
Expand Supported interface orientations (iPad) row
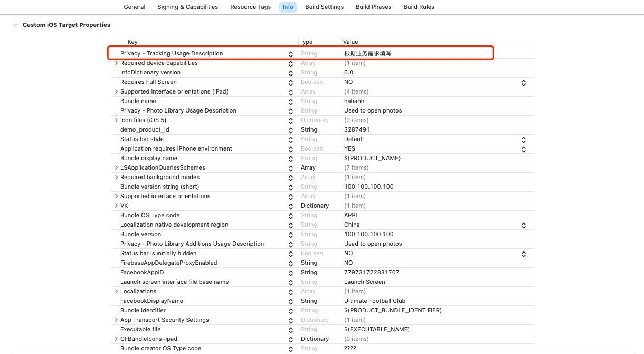(117, 91)
